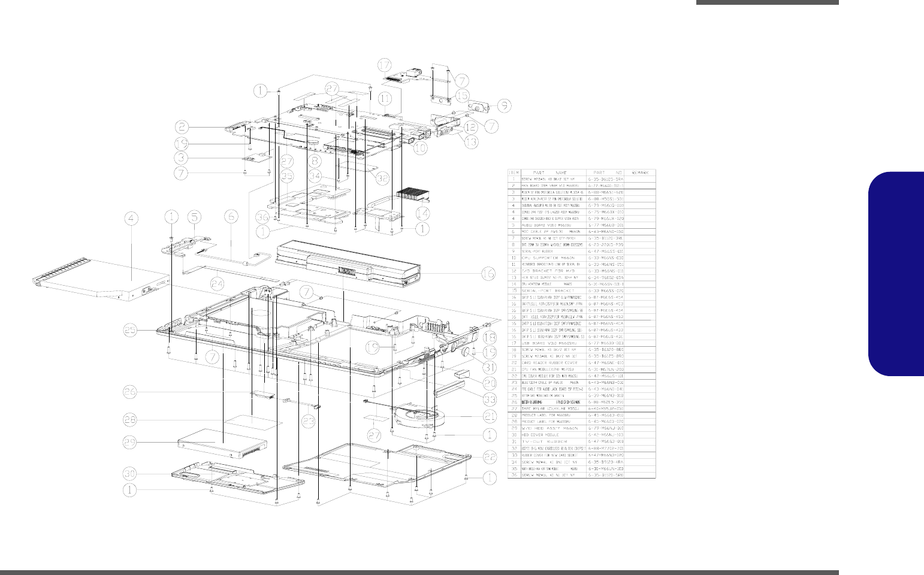Click part number '6-31-M67UN-200'
This screenshot has width=924, height=575.
[x=606, y=370]
